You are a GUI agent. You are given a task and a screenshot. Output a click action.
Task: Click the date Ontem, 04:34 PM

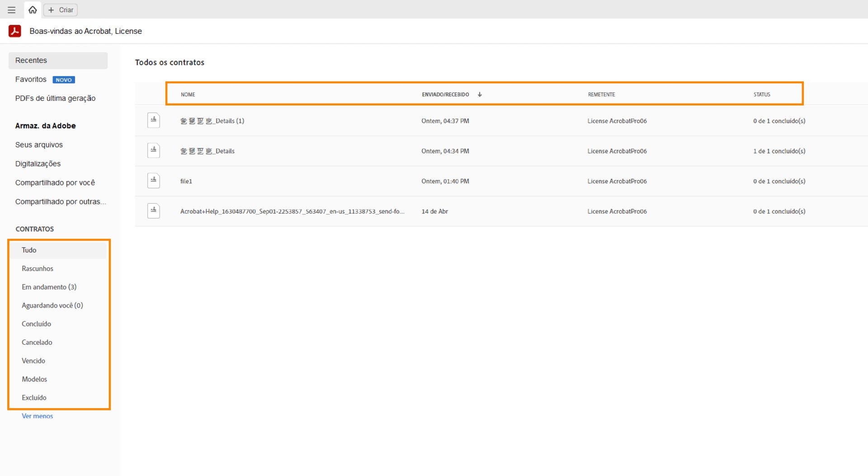pos(445,151)
